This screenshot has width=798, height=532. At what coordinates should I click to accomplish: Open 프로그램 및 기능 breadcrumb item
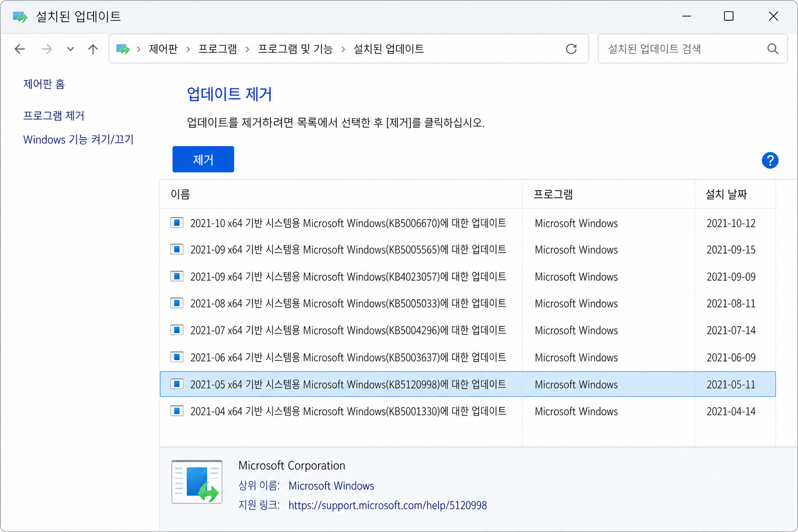tap(295, 49)
